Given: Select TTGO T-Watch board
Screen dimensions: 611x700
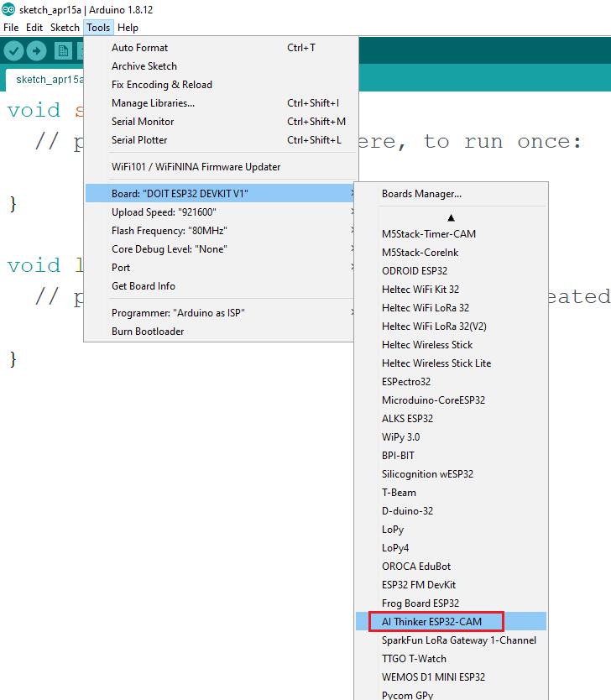Looking at the screenshot, I should point(452,659).
